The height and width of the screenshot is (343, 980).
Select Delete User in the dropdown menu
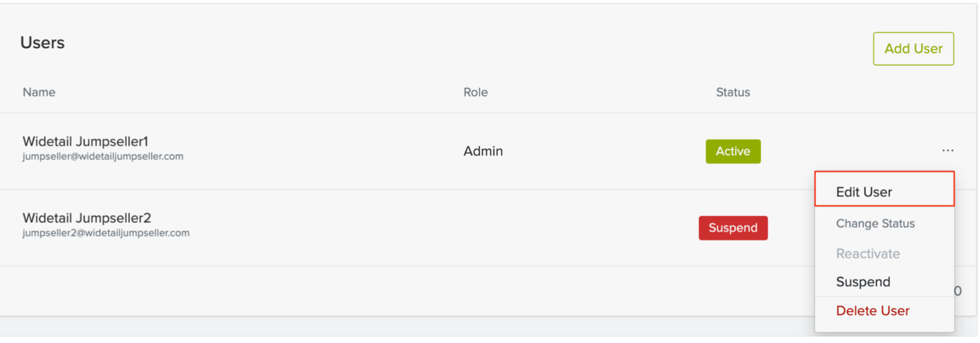(872, 311)
